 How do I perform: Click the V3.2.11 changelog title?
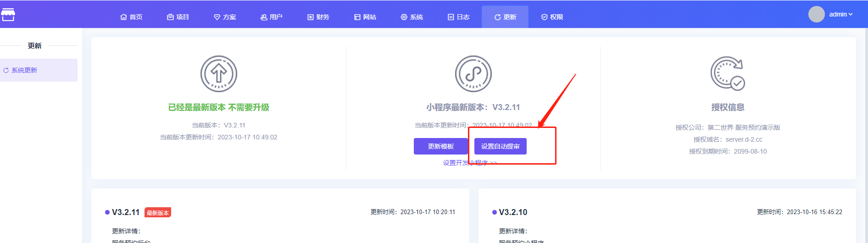[126, 212]
